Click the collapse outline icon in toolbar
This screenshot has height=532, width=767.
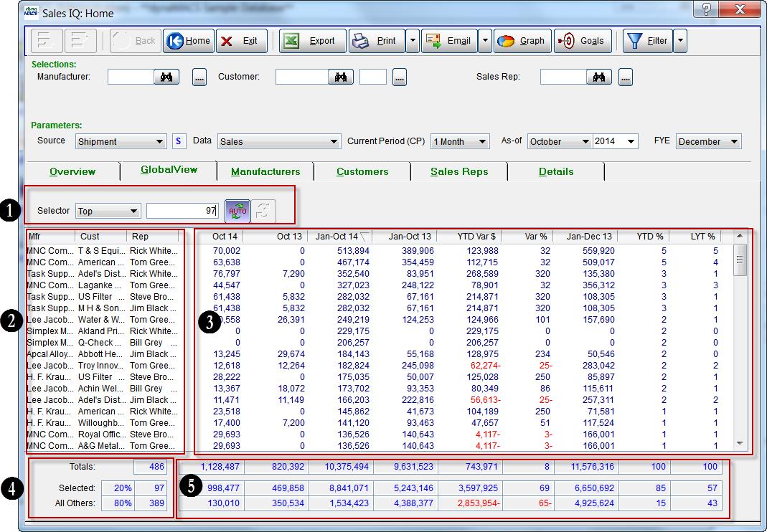pyautogui.click(x=47, y=41)
